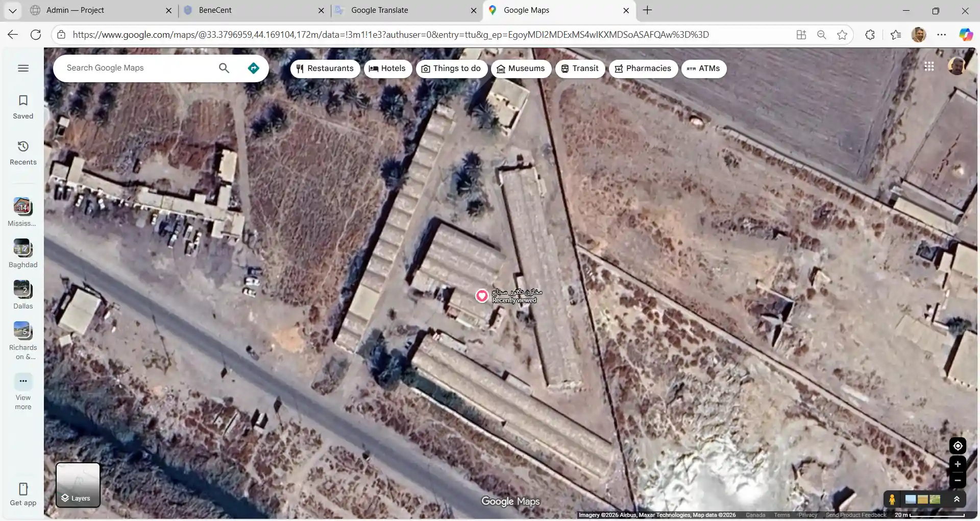
Task: Click the search magnifier icon
Action: [x=224, y=68]
